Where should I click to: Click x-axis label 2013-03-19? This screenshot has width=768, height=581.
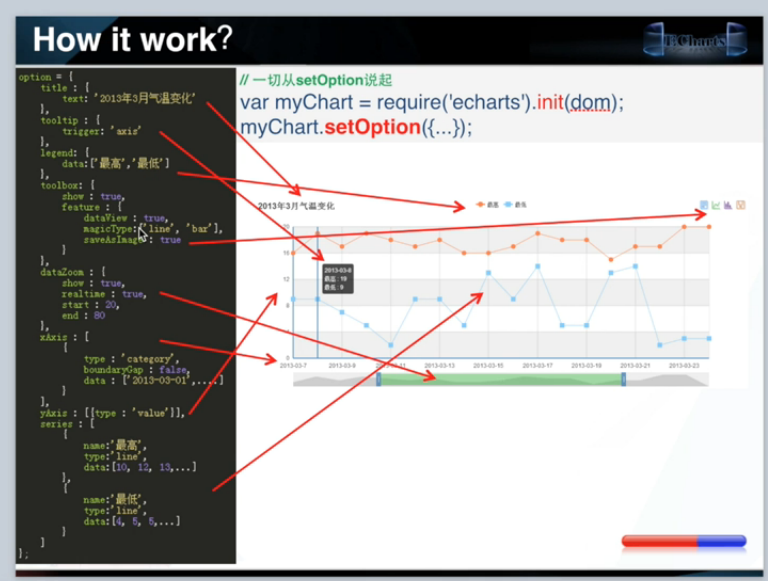(x=586, y=365)
